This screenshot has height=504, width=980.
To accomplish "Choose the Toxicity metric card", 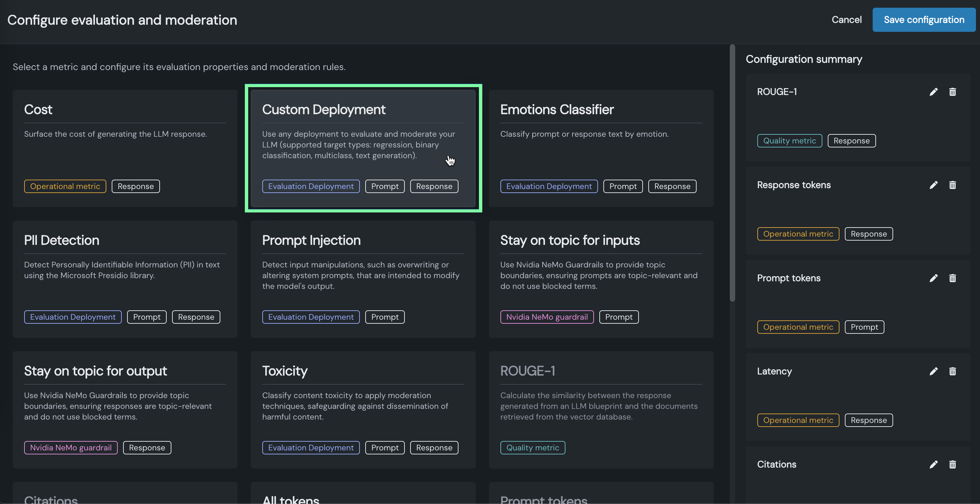I will (x=363, y=410).
